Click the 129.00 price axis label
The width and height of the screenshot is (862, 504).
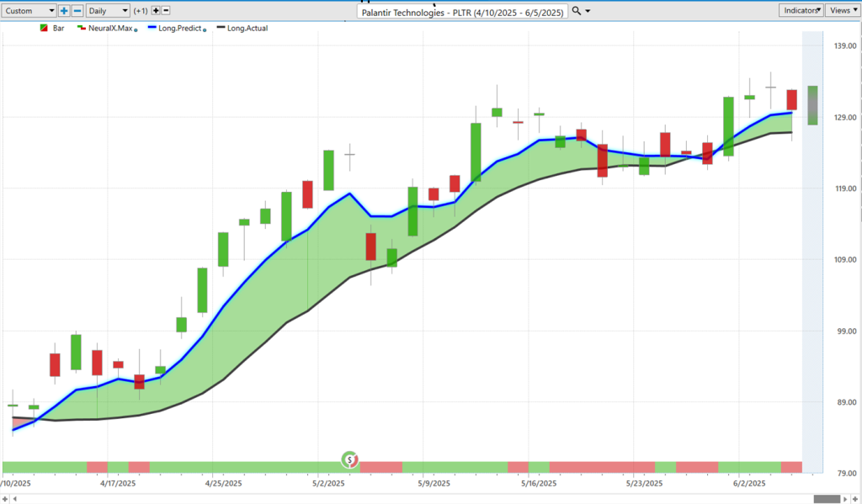[x=845, y=117]
